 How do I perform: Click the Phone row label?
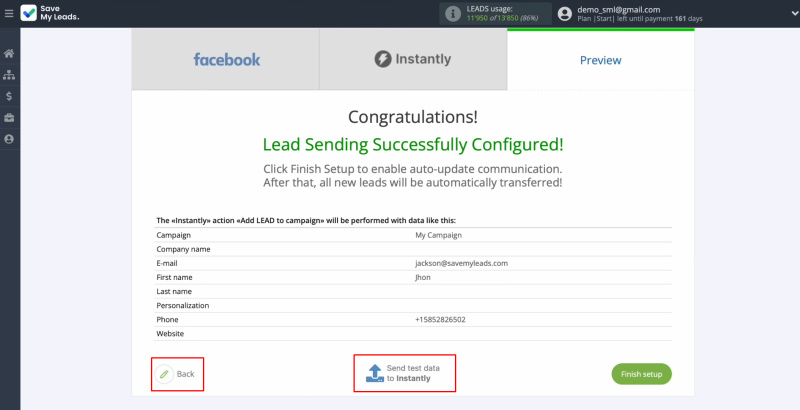[x=167, y=319]
